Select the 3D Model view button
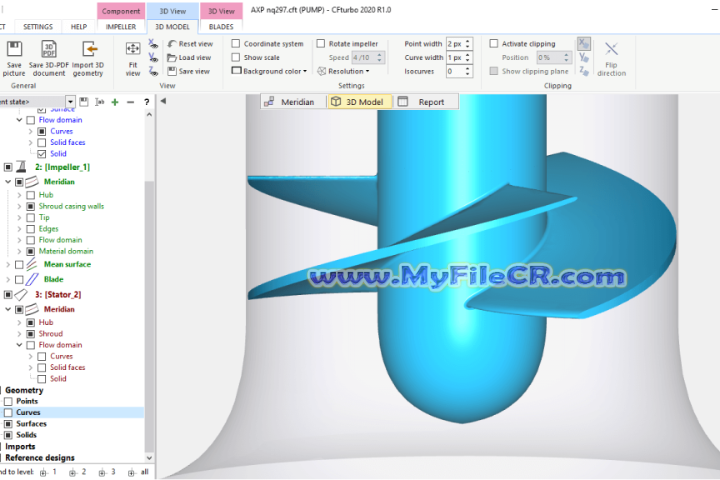 click(x=360, y=102)
